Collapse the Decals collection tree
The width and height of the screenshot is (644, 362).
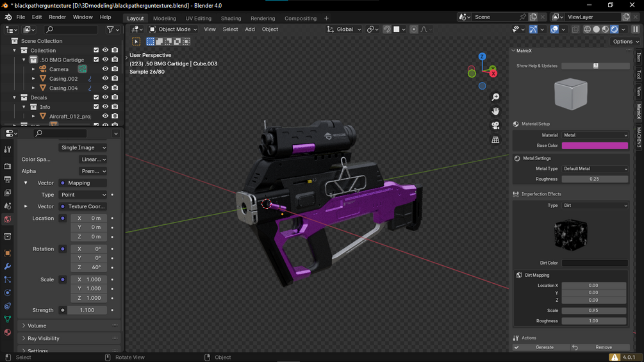[15, 97]
